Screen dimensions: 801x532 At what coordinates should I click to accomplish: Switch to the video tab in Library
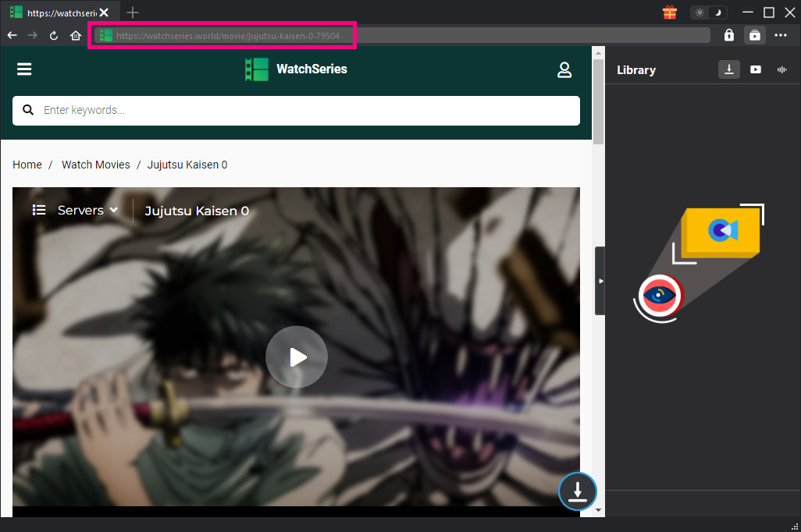756,69
